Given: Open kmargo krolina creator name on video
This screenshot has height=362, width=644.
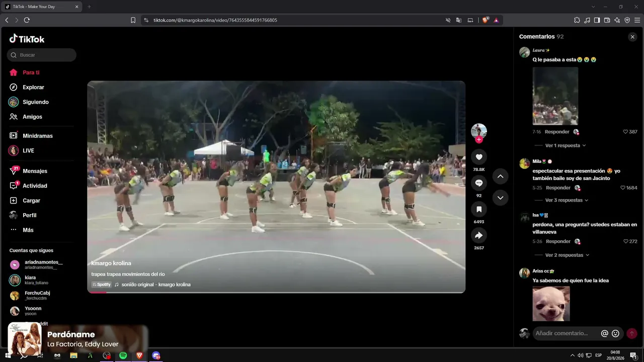Looking at the screenshot, I should click(x=111, y=263).
